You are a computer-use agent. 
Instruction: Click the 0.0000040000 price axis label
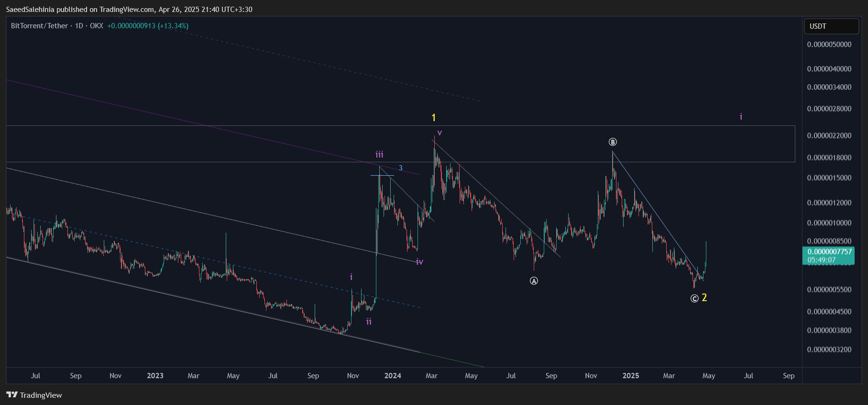(x=829, y=69)
